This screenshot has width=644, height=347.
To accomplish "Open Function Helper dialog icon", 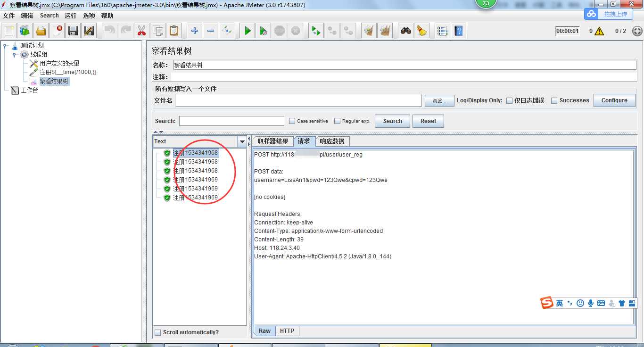I will coord(442,31).
